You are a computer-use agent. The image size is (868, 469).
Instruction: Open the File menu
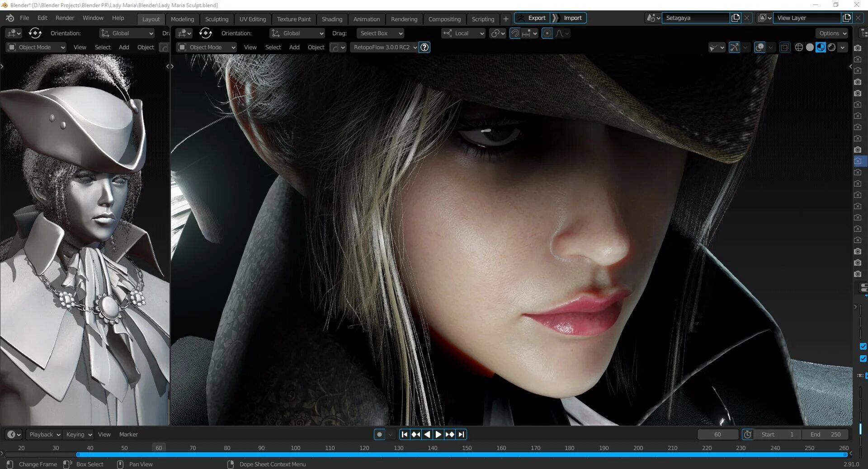click(24, 18)
